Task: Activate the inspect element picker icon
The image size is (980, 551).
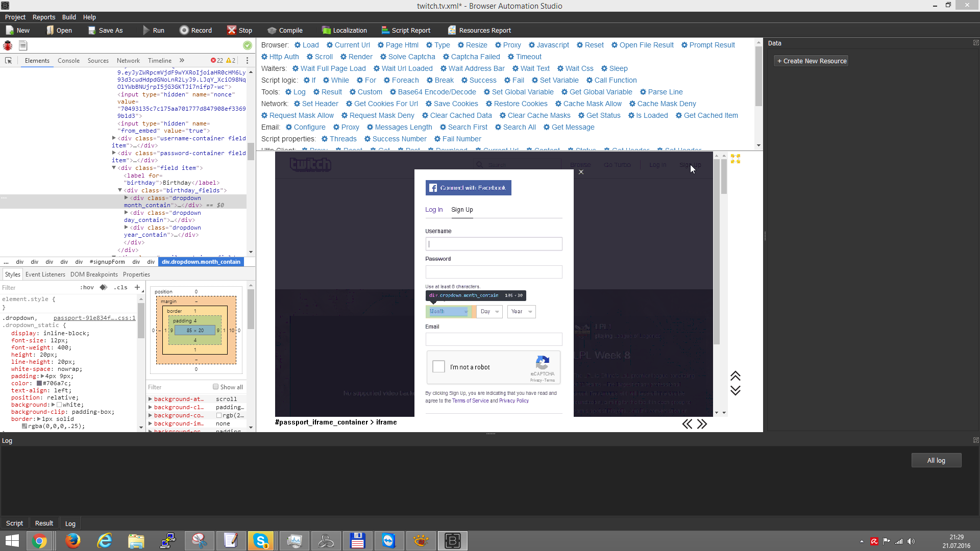Action: click(9, 60)
